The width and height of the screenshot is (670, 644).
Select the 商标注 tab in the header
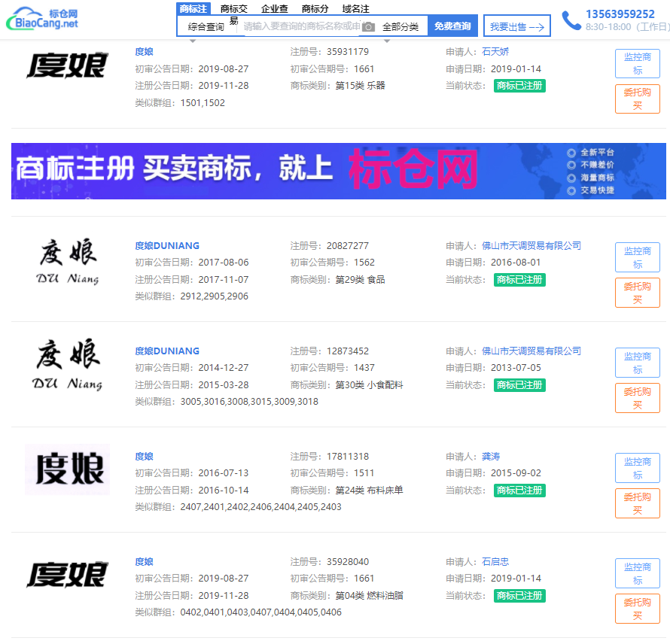[193, 9]
